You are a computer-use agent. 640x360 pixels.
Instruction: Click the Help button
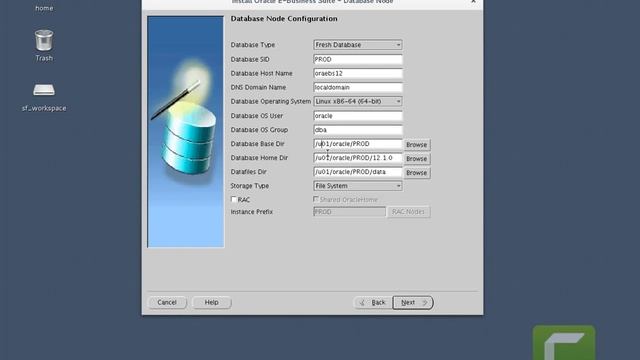[x=211, y=302]
